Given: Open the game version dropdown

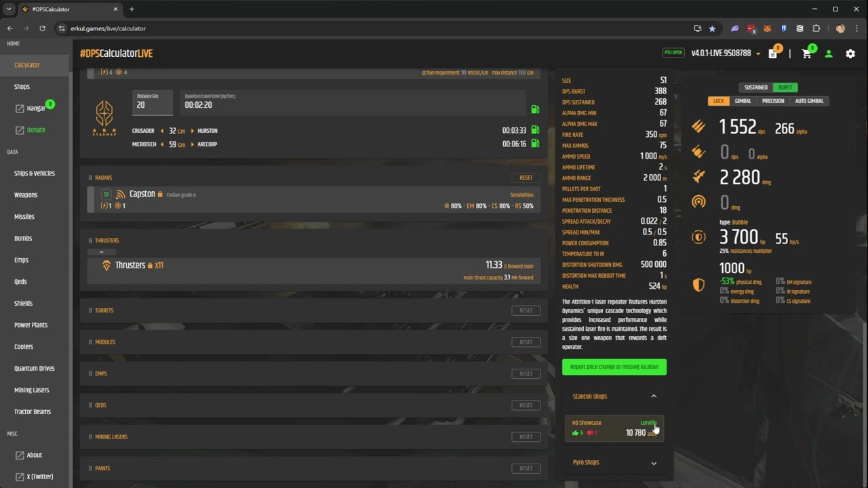Looking at the screenshot, I should tap(726, 54).
